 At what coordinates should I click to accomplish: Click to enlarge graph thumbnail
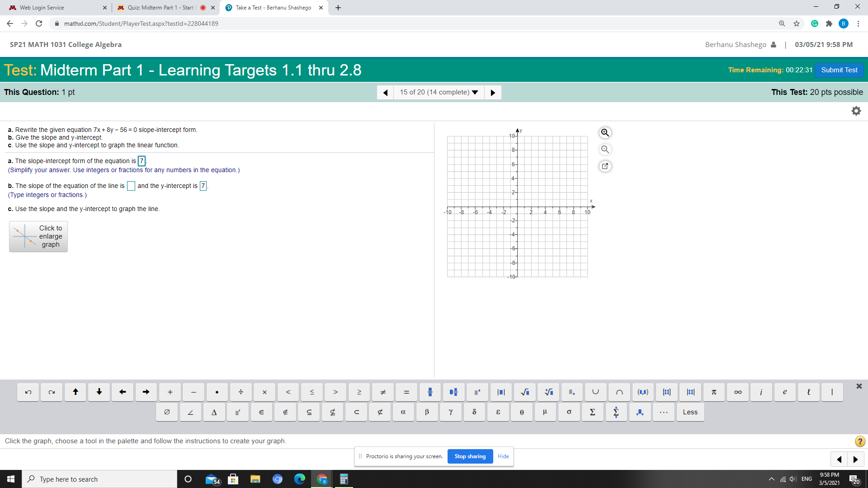pyautogui.click(x=38, y=236)
